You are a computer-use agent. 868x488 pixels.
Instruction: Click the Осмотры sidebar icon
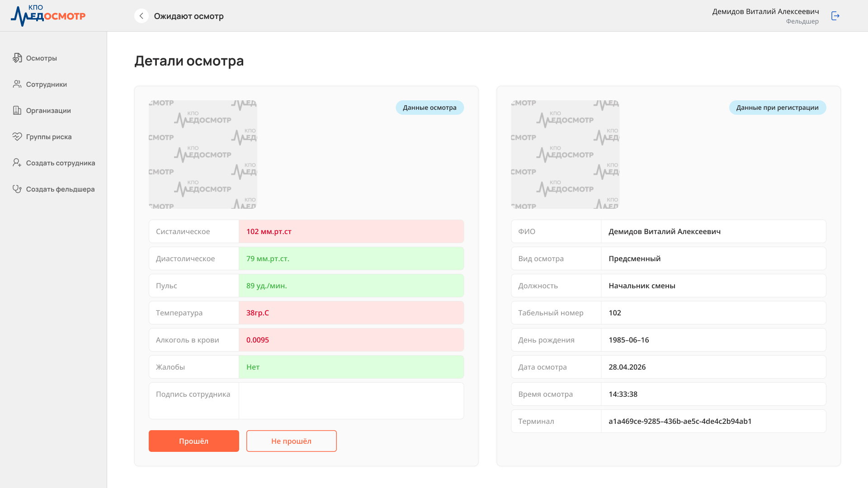pos(17,58)
